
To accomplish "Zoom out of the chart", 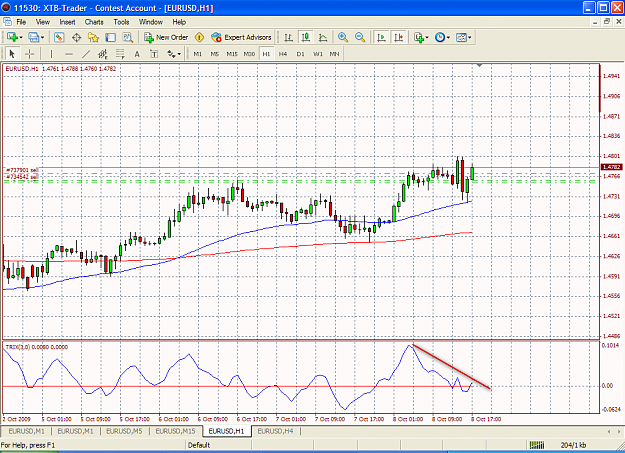I will coord(360,37).
